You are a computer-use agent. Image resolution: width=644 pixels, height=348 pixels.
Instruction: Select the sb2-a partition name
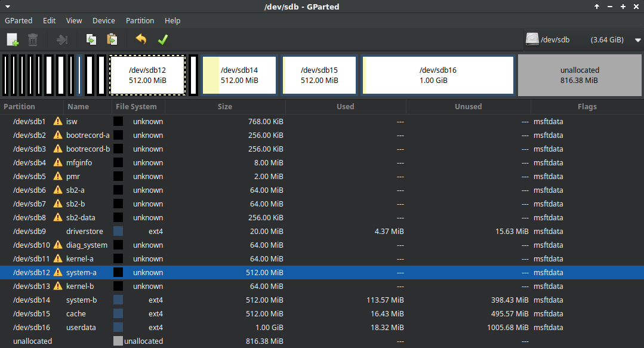pos(75,190)
